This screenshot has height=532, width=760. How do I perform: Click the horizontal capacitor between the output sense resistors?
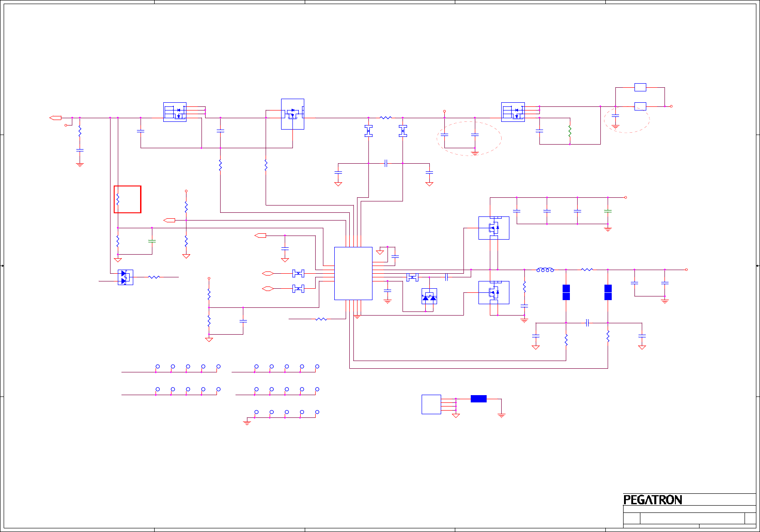pyautogui.click(x=587, y=323)
